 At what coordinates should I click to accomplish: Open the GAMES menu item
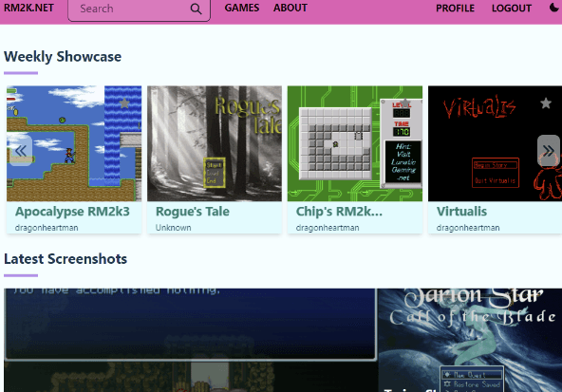point(242,8)
